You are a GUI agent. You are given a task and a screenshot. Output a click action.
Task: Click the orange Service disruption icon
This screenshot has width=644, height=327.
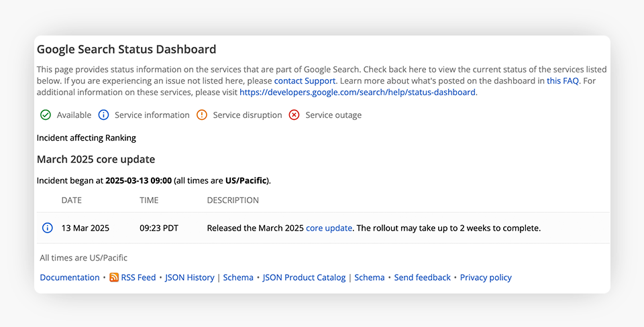202,115
